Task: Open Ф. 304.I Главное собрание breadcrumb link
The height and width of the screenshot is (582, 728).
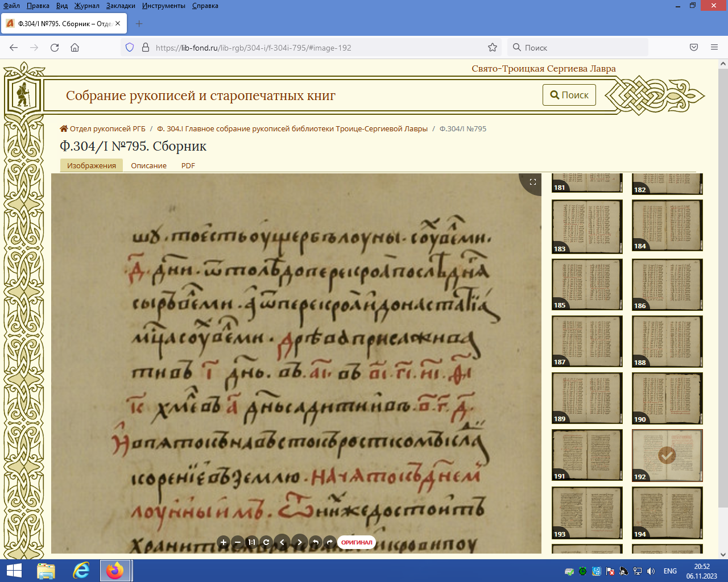Action: coord(292,128)
